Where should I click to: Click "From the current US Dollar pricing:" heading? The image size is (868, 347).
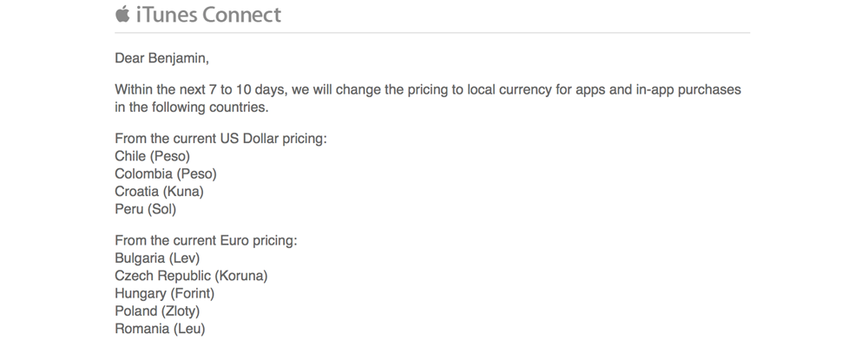tap(220, 139)
